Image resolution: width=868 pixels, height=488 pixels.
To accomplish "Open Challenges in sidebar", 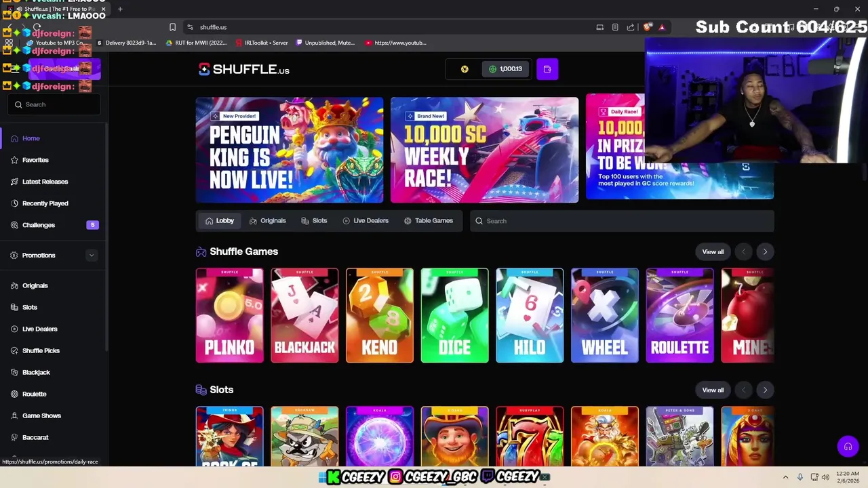I will tap(54, 225).
